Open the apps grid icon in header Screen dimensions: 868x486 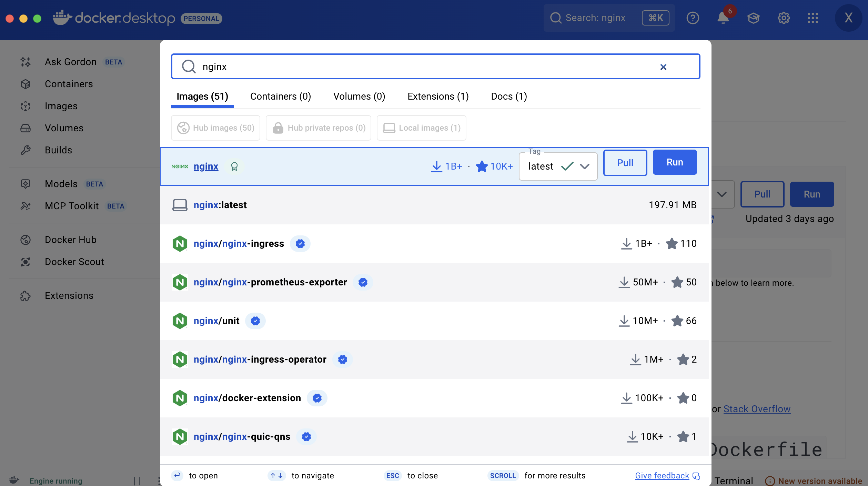tap(813, 18)
